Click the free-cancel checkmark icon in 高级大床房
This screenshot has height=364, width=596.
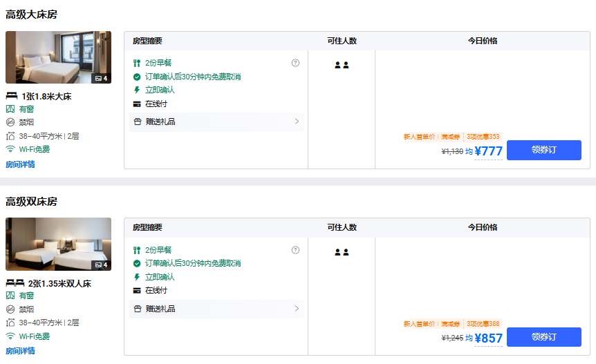pyautogui.click(x=137, y=77)
